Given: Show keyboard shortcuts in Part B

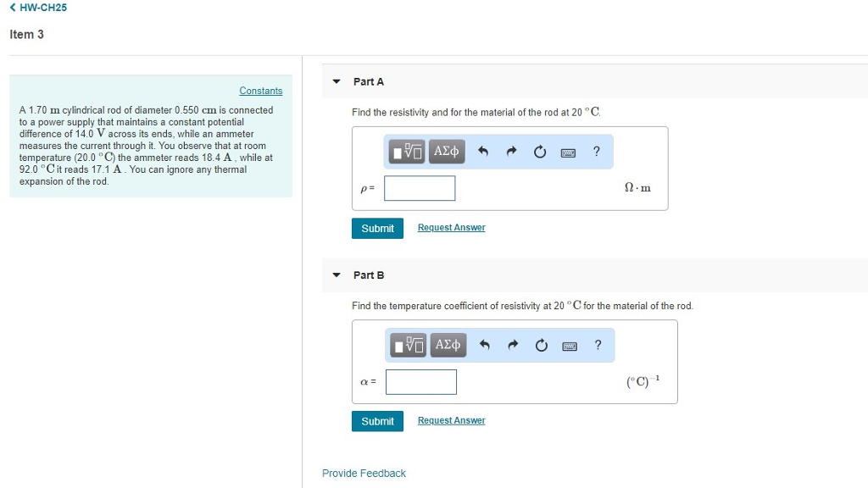Looking at the screenshot, I should [570, 347].
